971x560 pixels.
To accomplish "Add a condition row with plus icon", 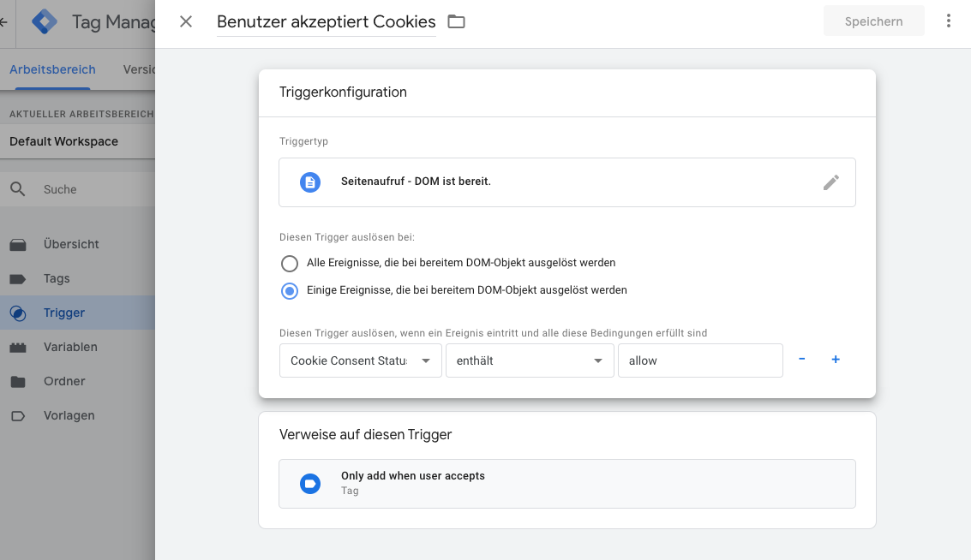I will (836, 360).
